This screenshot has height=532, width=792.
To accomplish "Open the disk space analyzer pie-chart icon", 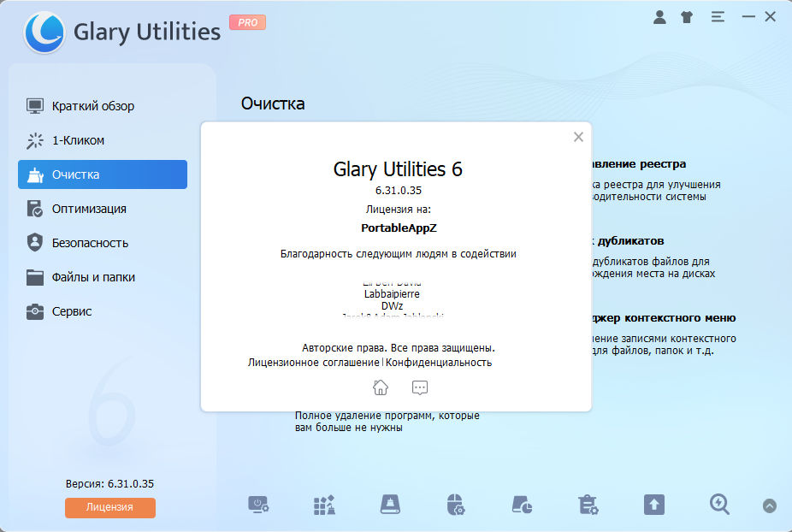I will coord(522,505).
